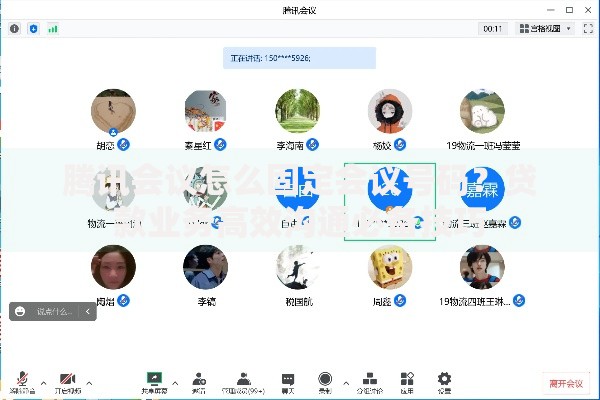Click mic status icon beside 胡恋
Screen dimensions: 600x400
[x=123, y=145]
